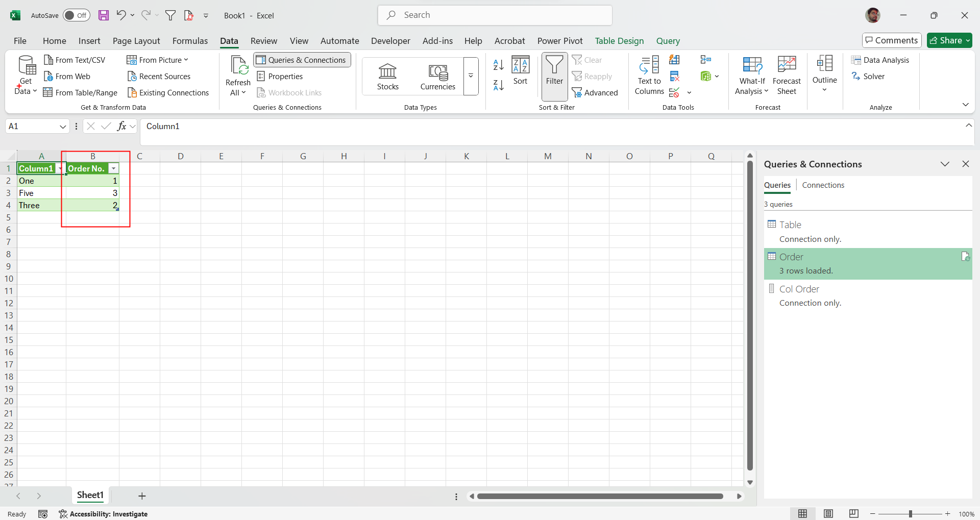Open Get Data menu
Screen dimensions: 980x520
(x=26, y=76)
